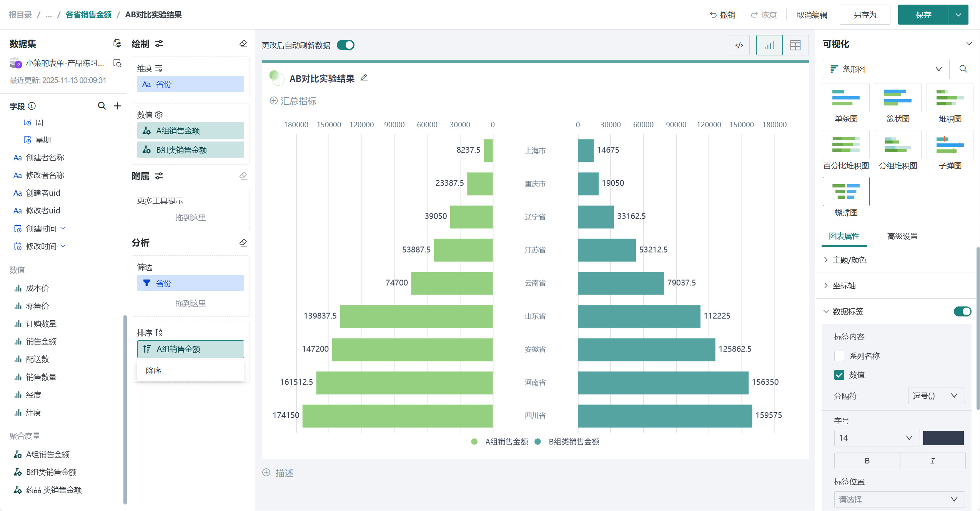
Task: Click the dataset refresh icon
Action: point(117,43)
